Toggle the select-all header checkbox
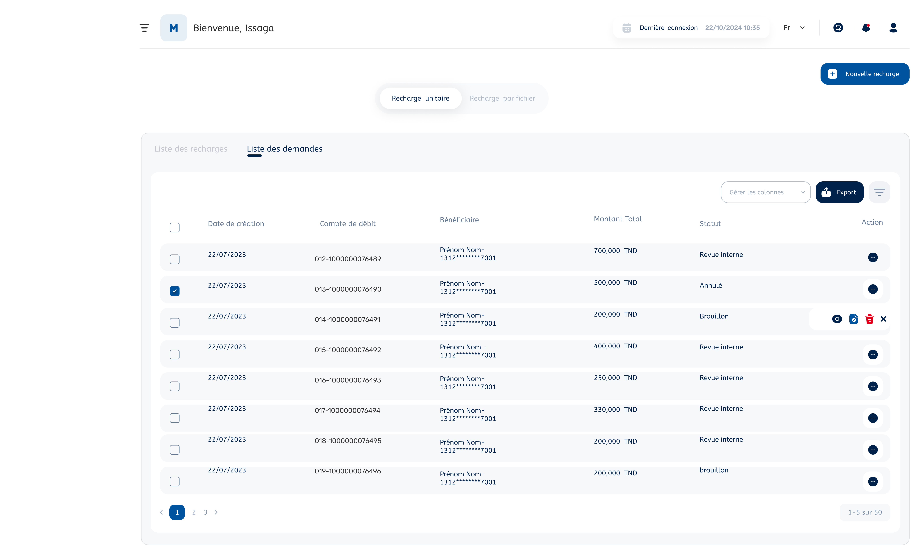This screenshot has height=560, width=924. tap(175, 228)
